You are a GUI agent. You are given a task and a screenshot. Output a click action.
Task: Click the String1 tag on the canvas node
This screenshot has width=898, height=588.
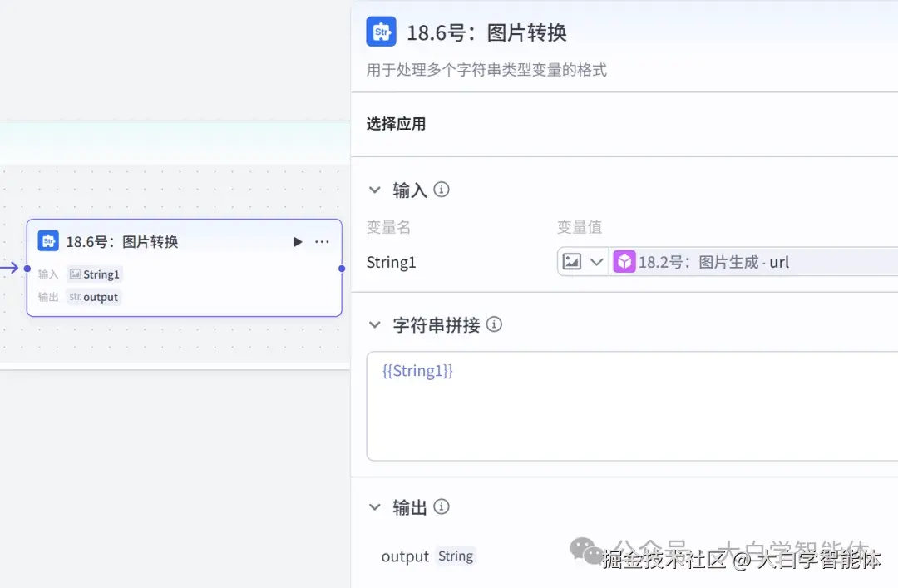(x=94, y=274)
